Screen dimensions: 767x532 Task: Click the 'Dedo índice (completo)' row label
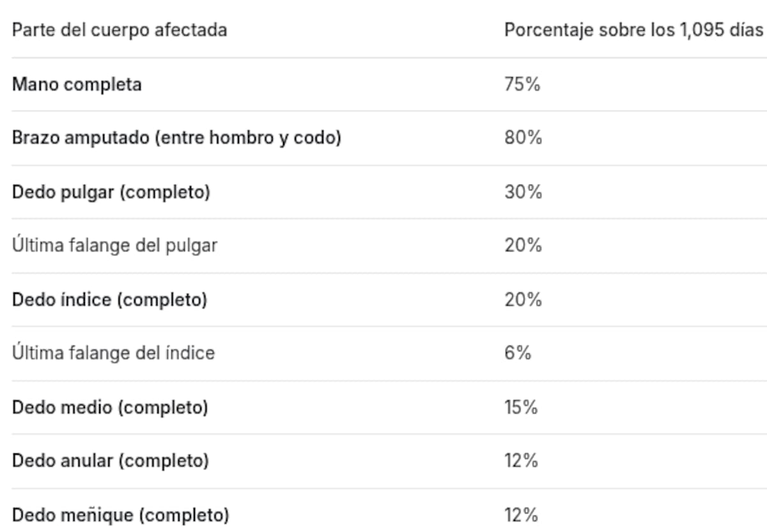point(109,300)
